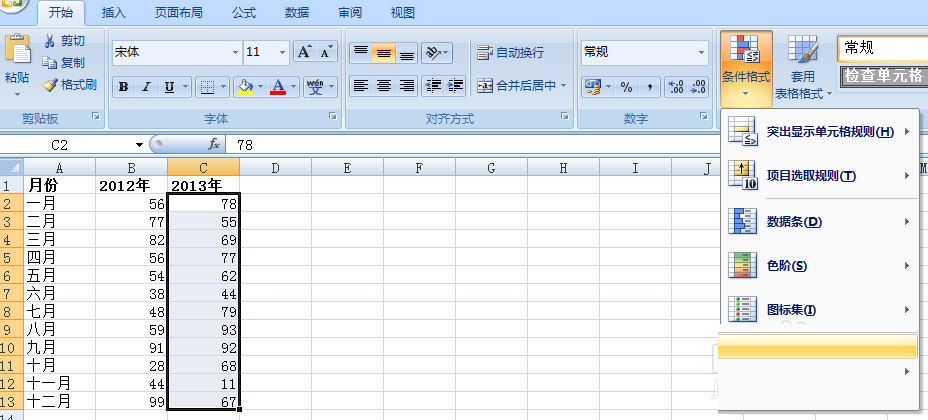The width and height of the screenshot is (928, 420).
Task: Expand the font size dropdown
Action: click(x=283, y=52)
